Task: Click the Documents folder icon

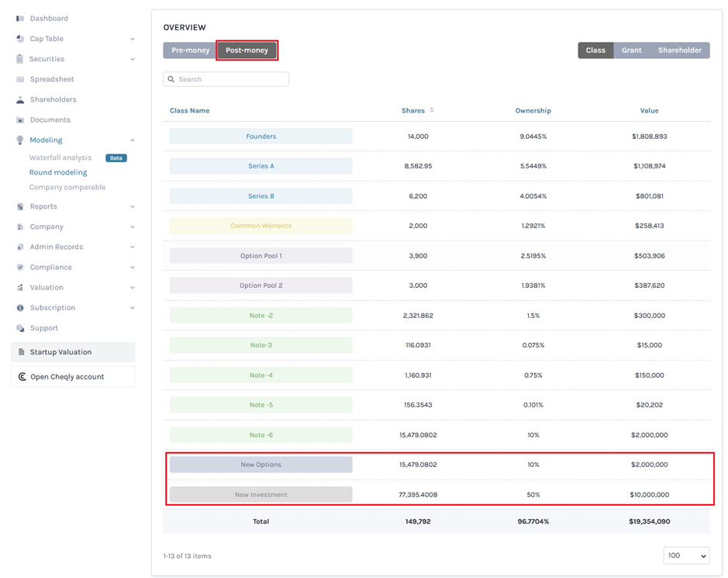Action: click(x=20, y=120)
